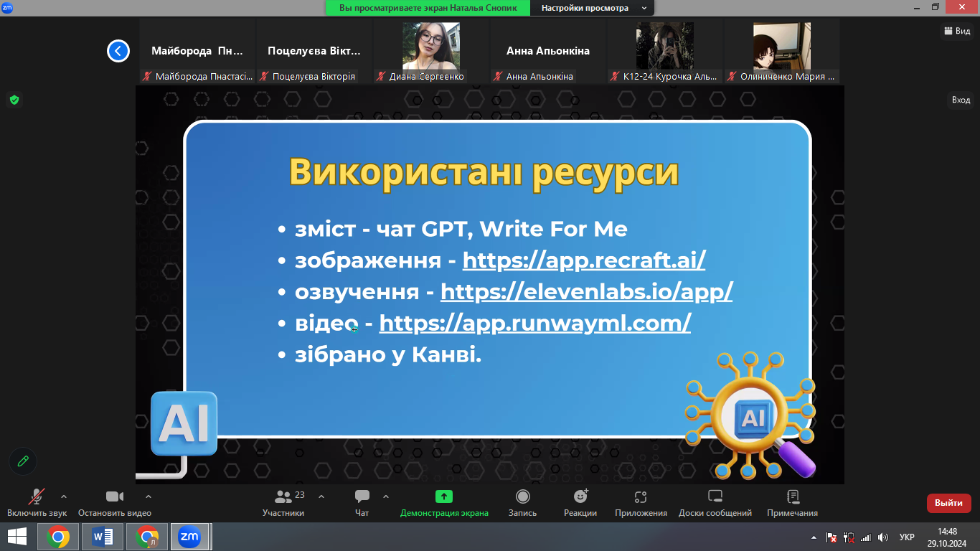Open the Chat panel
This screenshot has width=980, height=551.
362,496
